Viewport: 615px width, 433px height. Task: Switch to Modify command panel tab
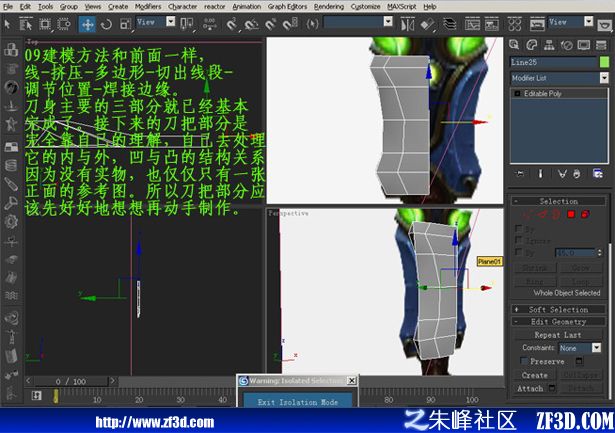click(531, 45)
